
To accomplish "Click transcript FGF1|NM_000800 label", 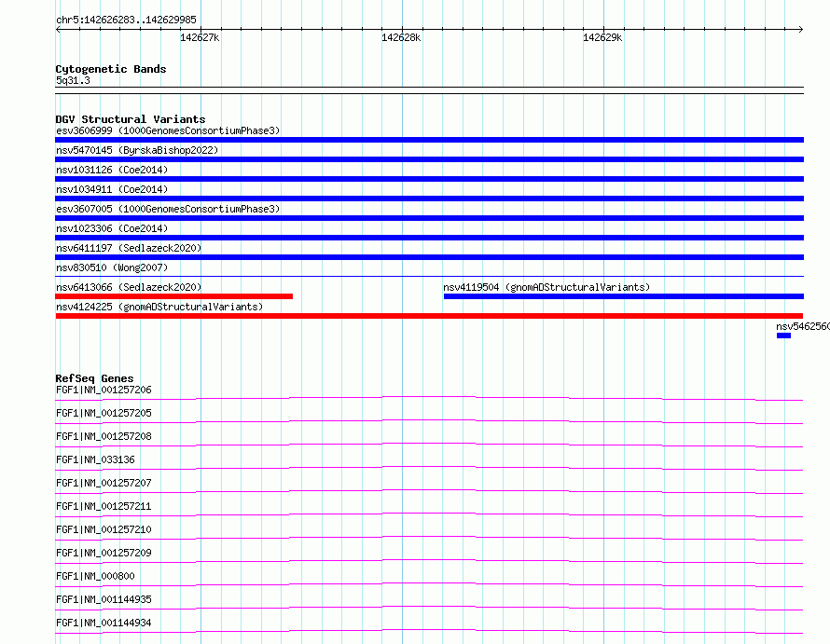I will (x=95, y=576).
